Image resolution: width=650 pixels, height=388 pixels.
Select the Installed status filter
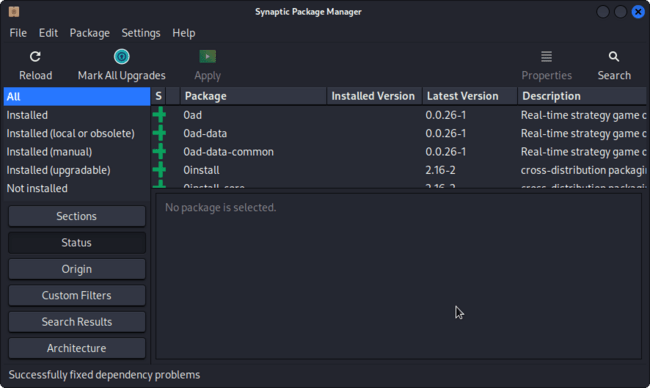pyautogui.click(x=77, y=115)
